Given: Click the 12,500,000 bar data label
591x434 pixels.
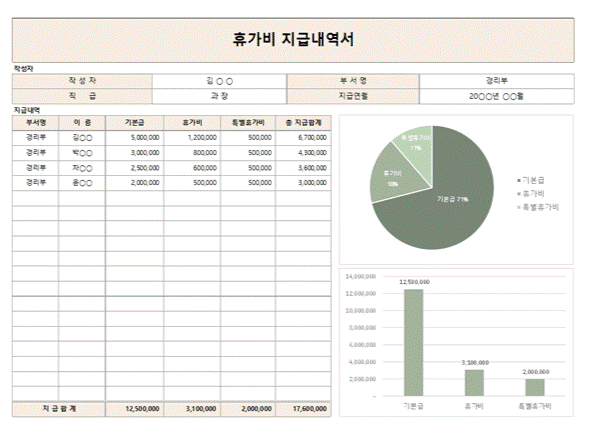Looking at the screenshot, I should pyautogui.click(x=414, y=282).
